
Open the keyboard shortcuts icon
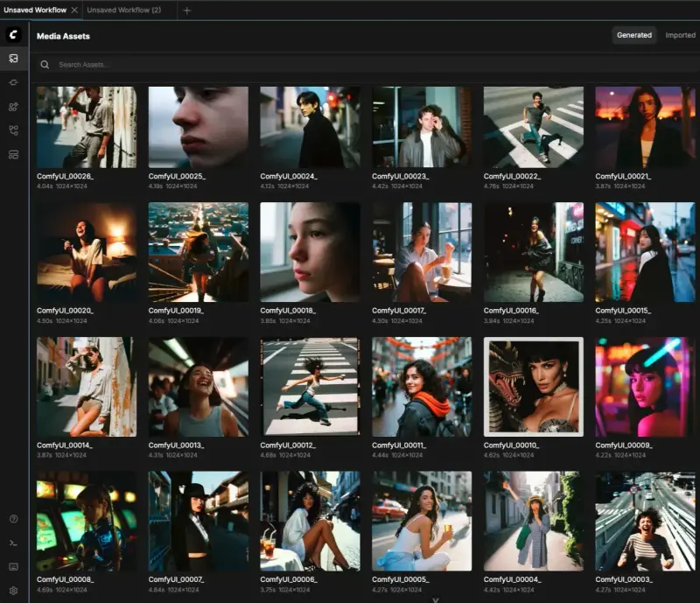[13, 566]
